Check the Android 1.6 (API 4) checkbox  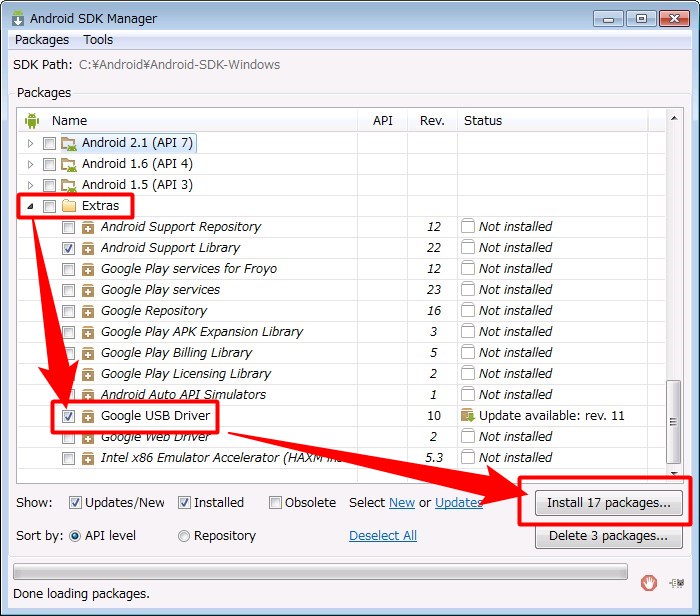[x=49, y=164]
